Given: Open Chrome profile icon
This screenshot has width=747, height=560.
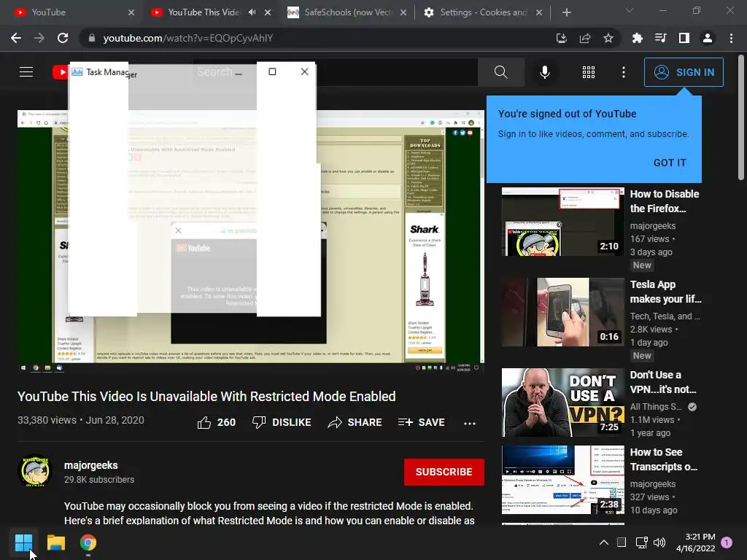Looking at the screenshot, I should click(708, 38).
